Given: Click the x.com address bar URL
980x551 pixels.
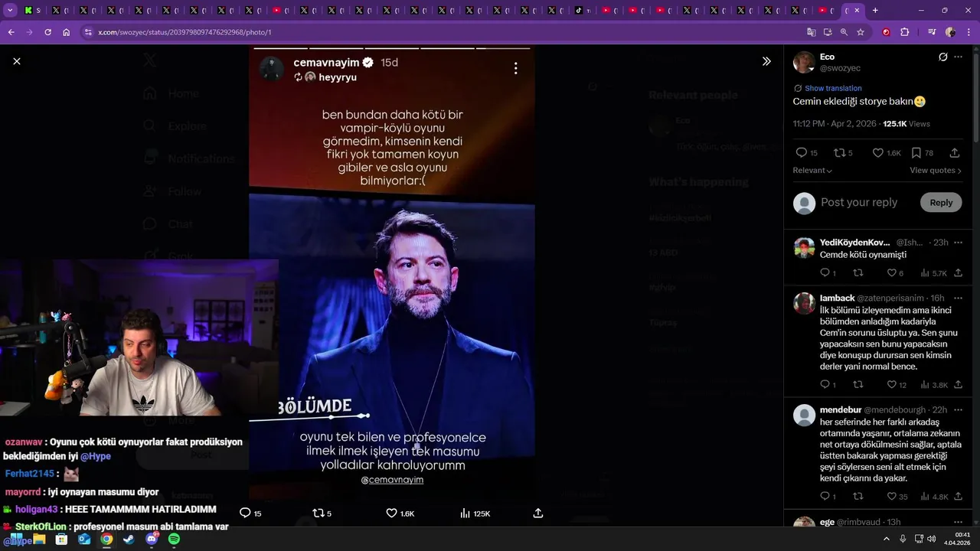Looking at the screenshot, I should pyautogui.click(x=185, y=32).
